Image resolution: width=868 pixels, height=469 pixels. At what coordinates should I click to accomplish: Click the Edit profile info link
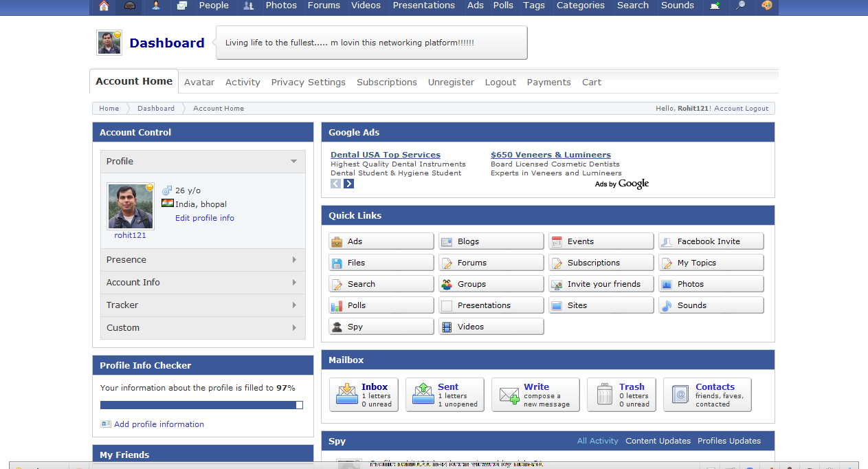(x=205, y=218)
